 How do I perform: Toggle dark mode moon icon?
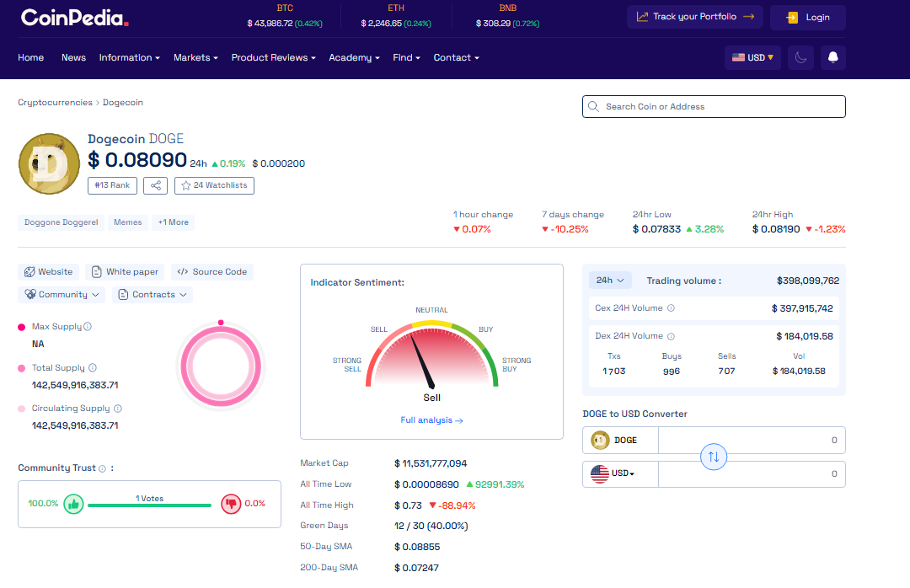coord(800,57)
